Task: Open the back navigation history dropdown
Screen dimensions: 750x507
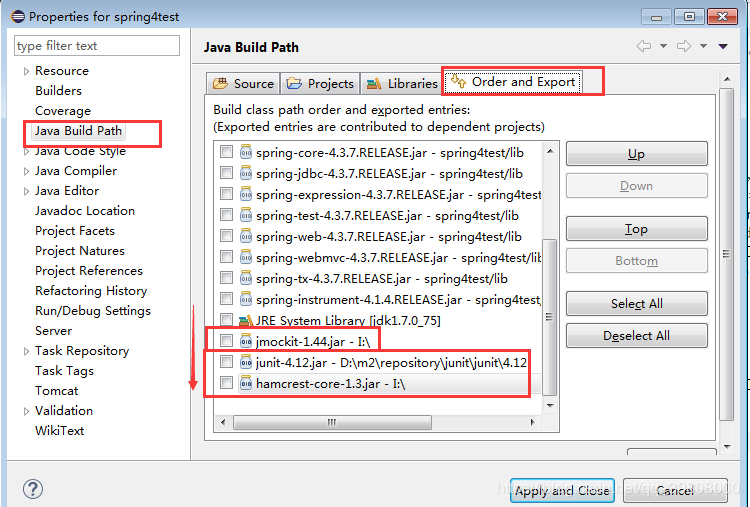Action: [x=663, y=46]
